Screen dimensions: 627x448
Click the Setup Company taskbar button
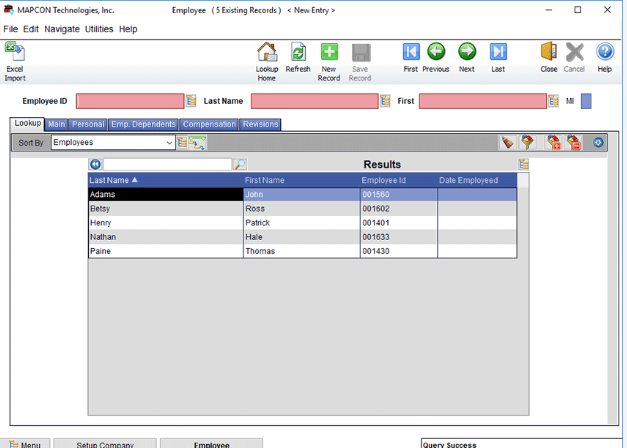click(x=105, y=444)
